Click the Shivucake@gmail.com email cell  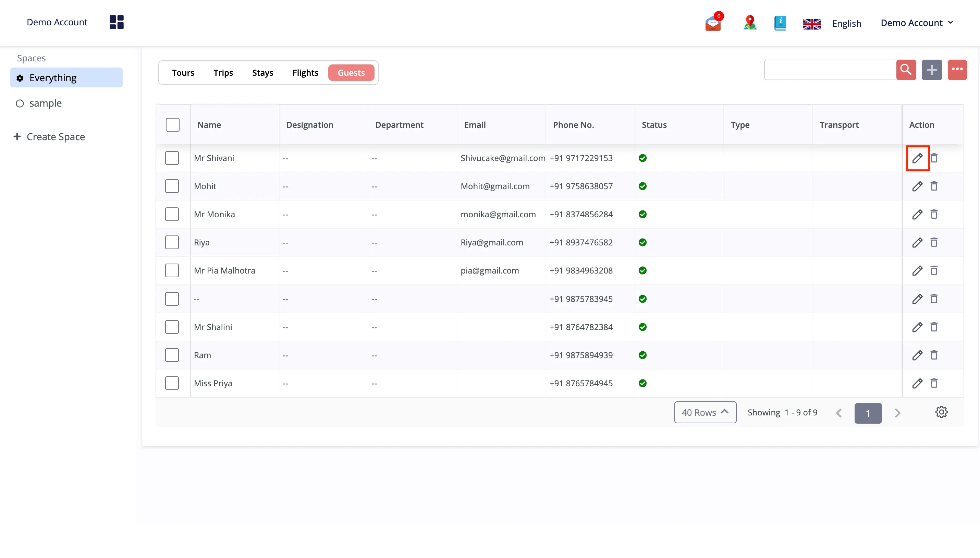pos(503,158)
